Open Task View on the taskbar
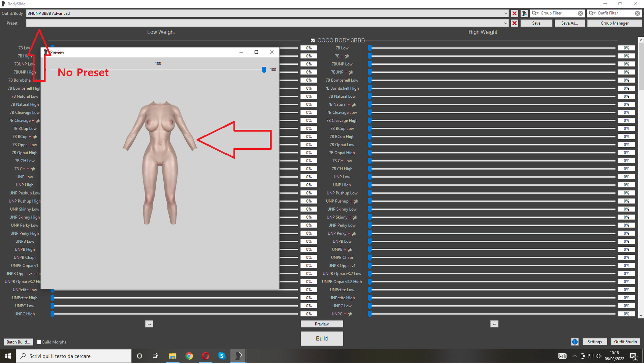Image resolution: width=644 pixels, height=364 pixels. tap(156, 356)
